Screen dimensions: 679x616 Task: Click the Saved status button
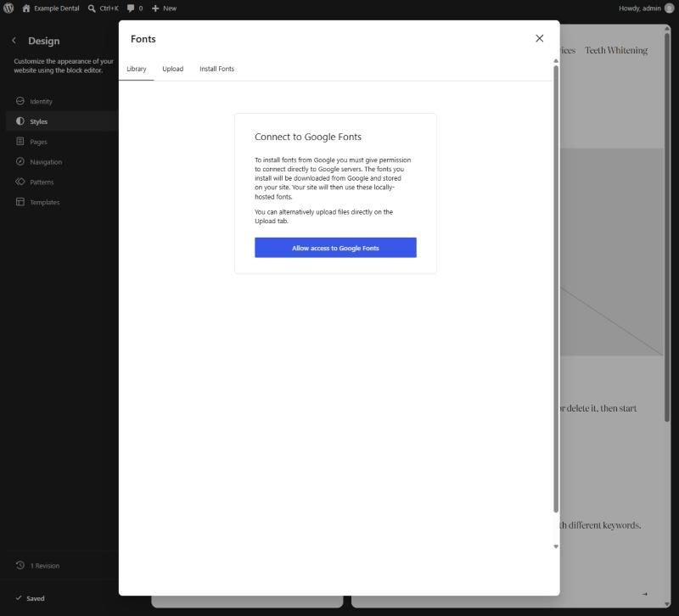coord(31,598)
